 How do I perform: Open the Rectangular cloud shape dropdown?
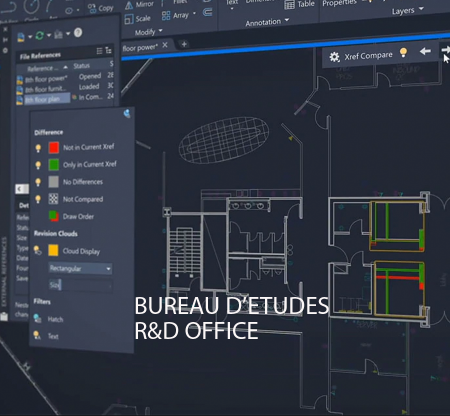[x=80, y=268]
